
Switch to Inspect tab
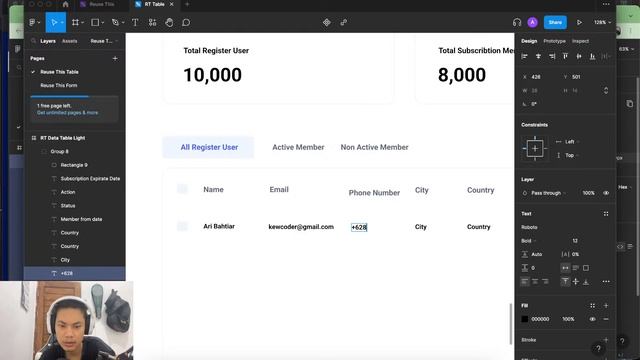580,41
